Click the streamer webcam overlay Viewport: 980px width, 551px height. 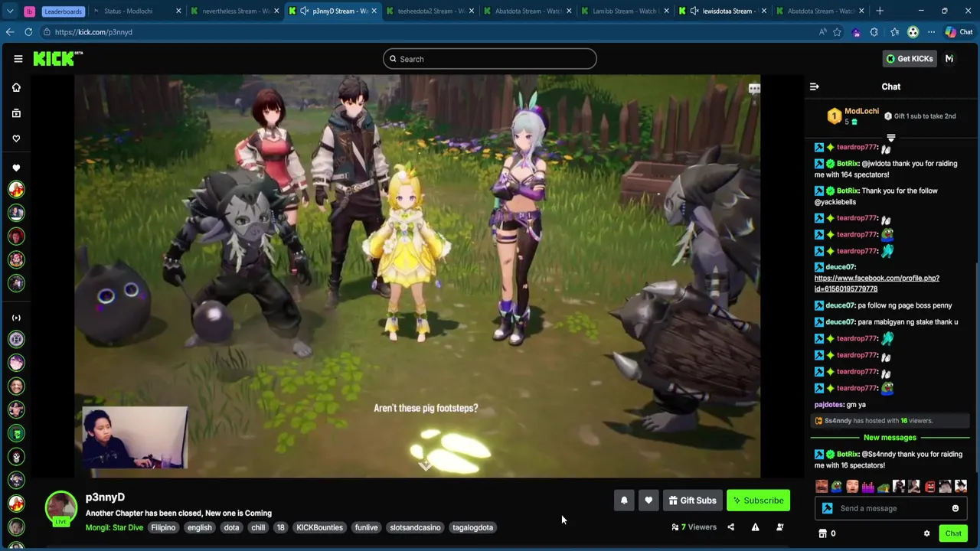[x=135, y=437]
